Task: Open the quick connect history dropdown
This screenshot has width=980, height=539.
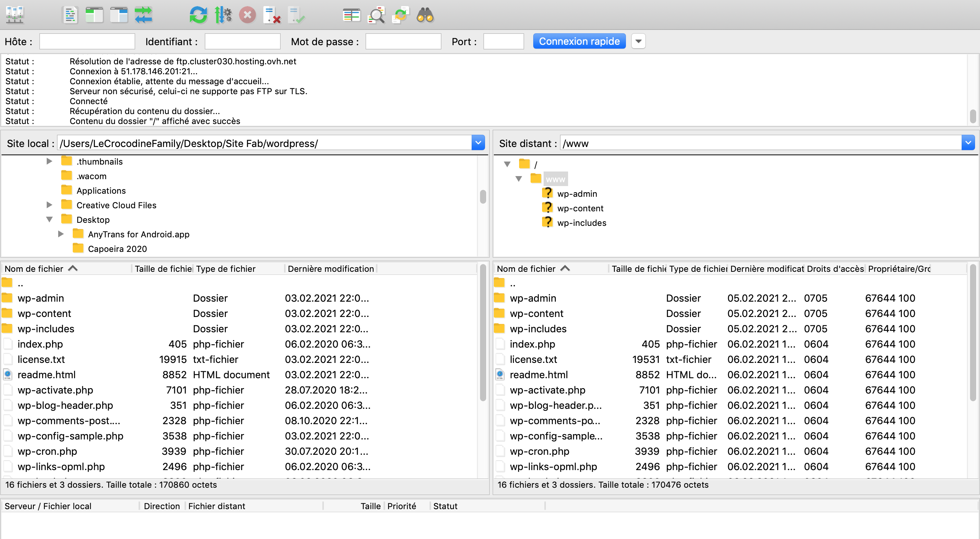Action: [x=638, y=41]
